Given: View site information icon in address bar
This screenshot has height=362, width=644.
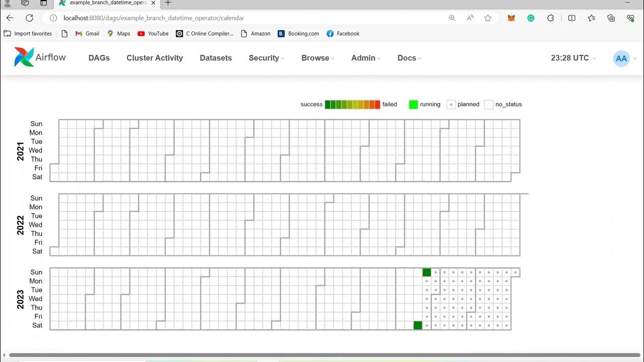Looking at the screenshot, I should [53, 18].
